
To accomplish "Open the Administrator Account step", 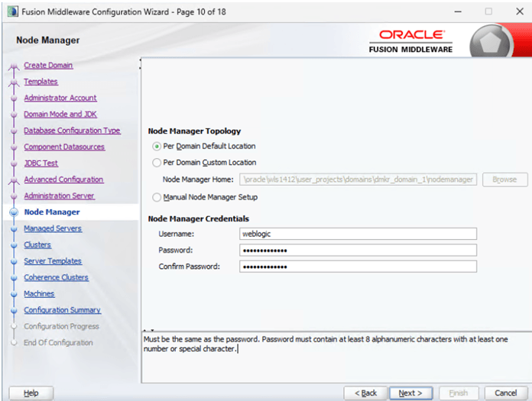I will tap(60, 98).
